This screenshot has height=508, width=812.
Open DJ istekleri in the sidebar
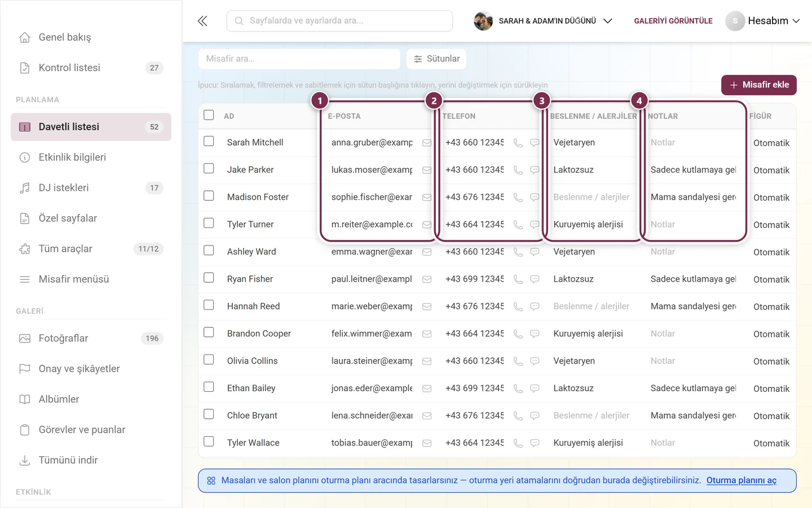[91, 188]
